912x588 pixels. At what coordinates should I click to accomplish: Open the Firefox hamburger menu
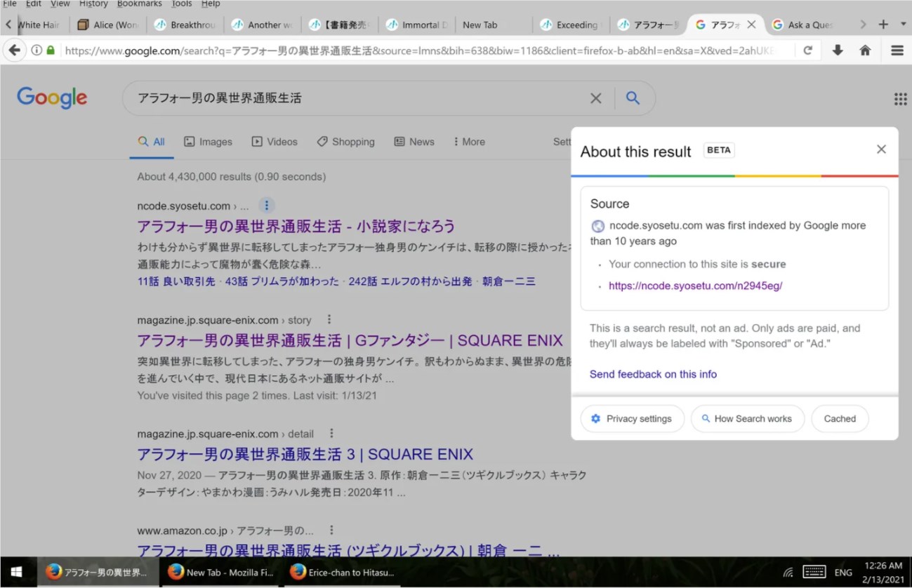(x=897, y=51)
